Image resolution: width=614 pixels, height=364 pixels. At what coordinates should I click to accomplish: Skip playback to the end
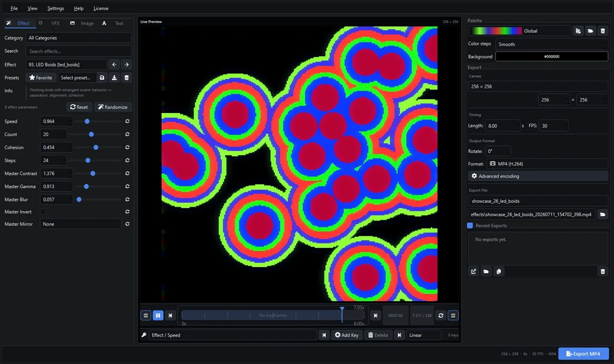point(376,315)
